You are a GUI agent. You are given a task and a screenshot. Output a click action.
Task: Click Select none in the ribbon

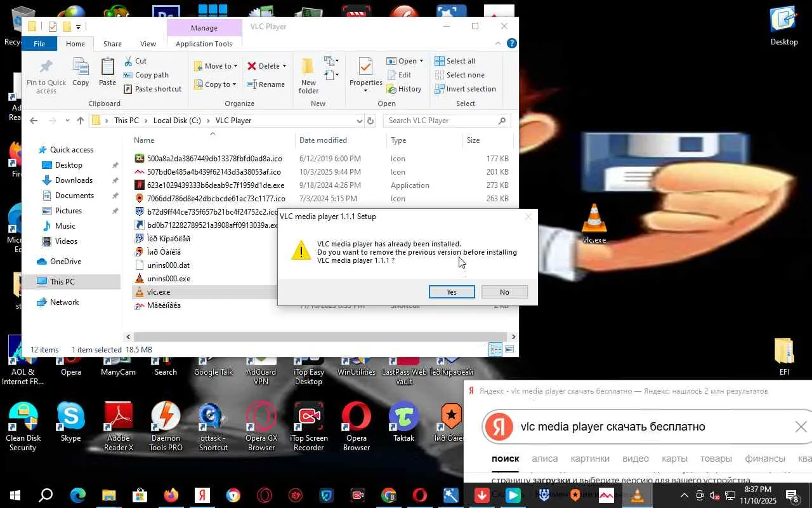coord(460,75)
